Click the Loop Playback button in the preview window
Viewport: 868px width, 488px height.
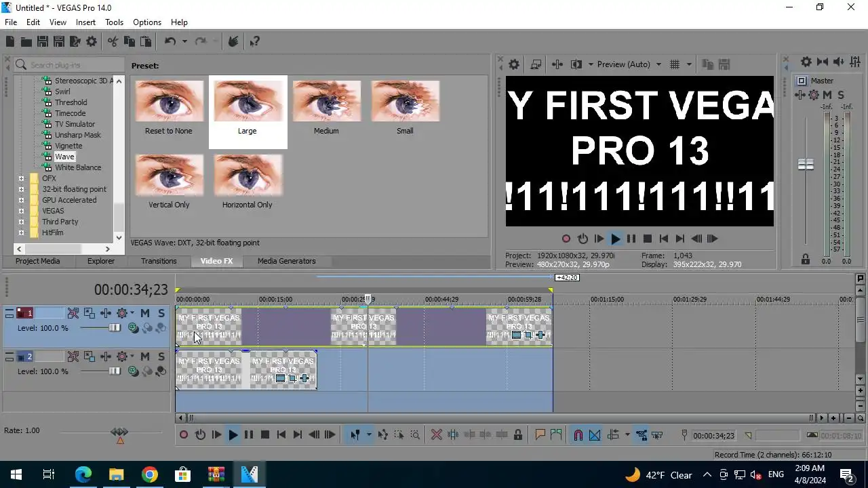click(x=583, y=239)
